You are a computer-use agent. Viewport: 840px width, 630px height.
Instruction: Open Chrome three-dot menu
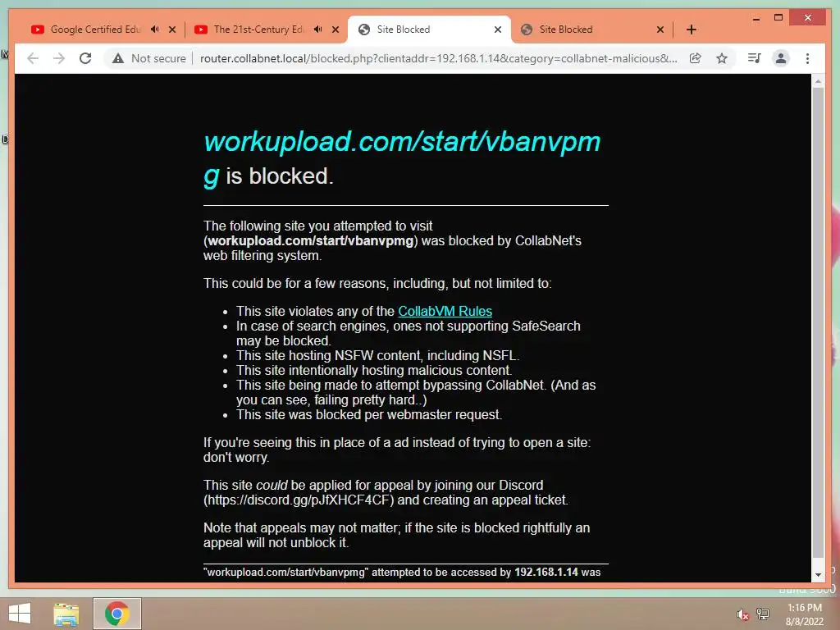(807, 58)
